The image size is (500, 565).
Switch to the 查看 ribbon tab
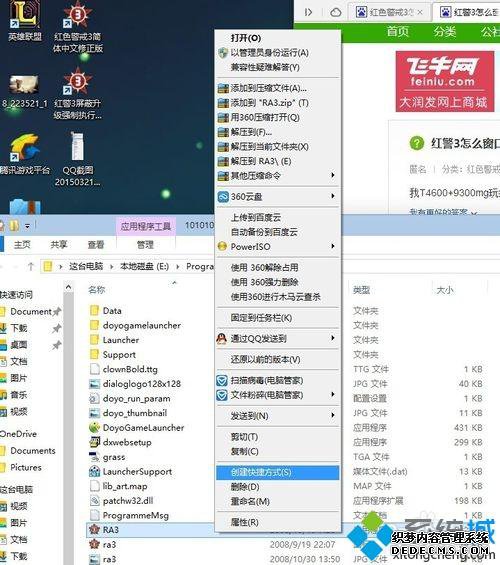tap(96, 245)
